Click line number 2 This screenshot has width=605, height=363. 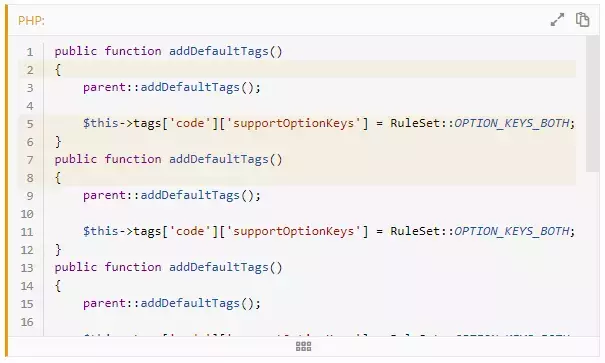(x=30, y=70)
